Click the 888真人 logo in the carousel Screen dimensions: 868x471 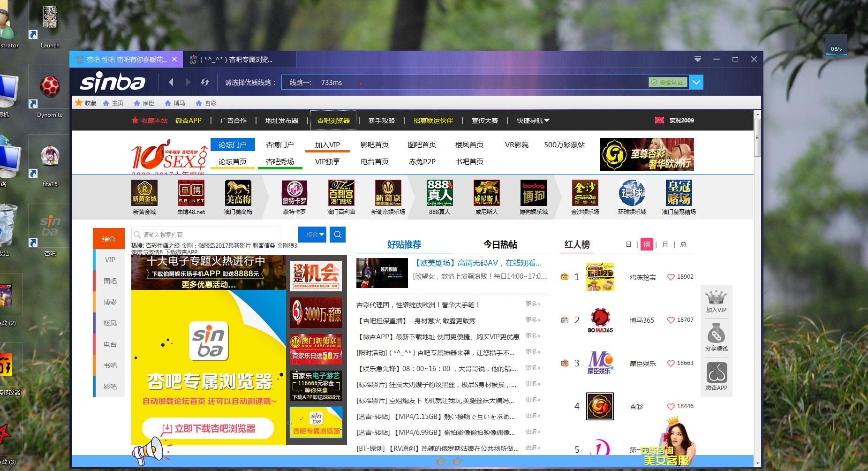click(439, 193)
